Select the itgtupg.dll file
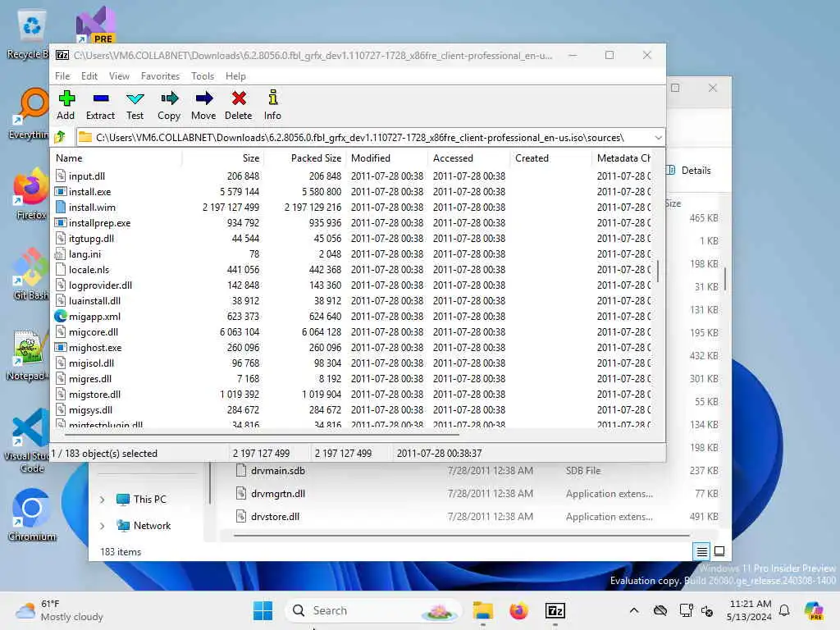This screenshot has height=630, width=840. [x=91, y=239]
